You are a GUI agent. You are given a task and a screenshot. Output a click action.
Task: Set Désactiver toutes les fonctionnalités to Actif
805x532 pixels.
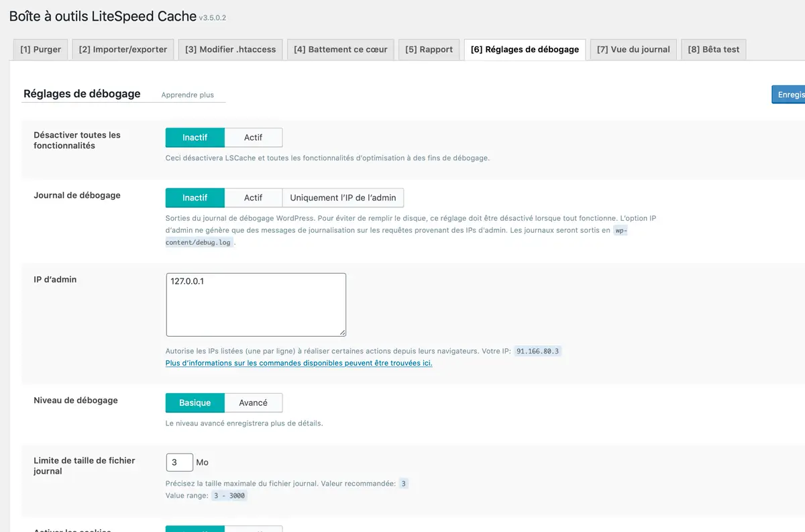click(253, 138)
